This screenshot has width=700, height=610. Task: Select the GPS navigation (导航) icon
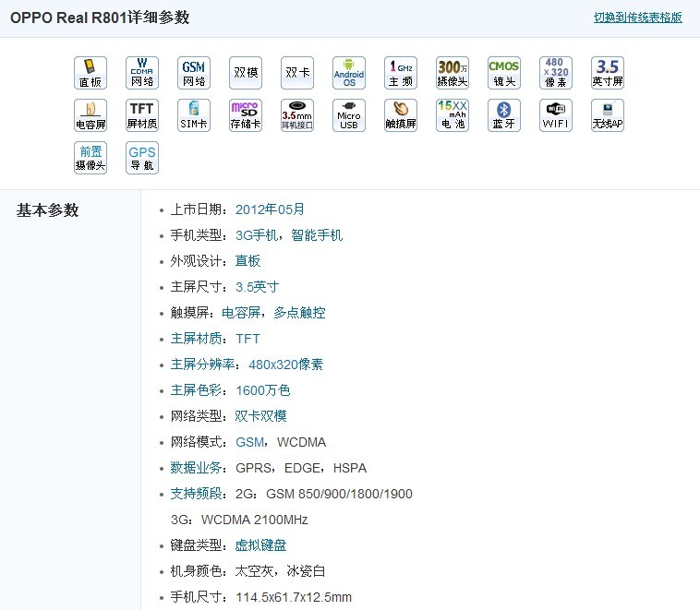pyautogui.click(x=142, y=158)
